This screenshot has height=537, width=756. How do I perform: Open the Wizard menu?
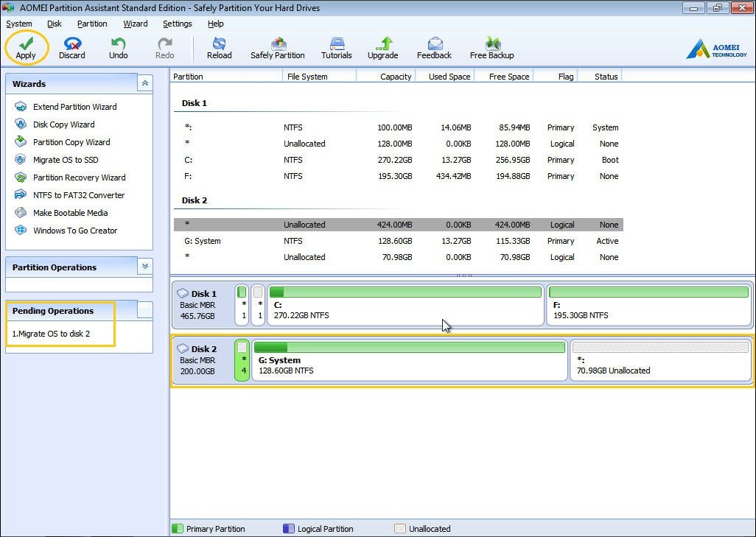click(136, 24)
